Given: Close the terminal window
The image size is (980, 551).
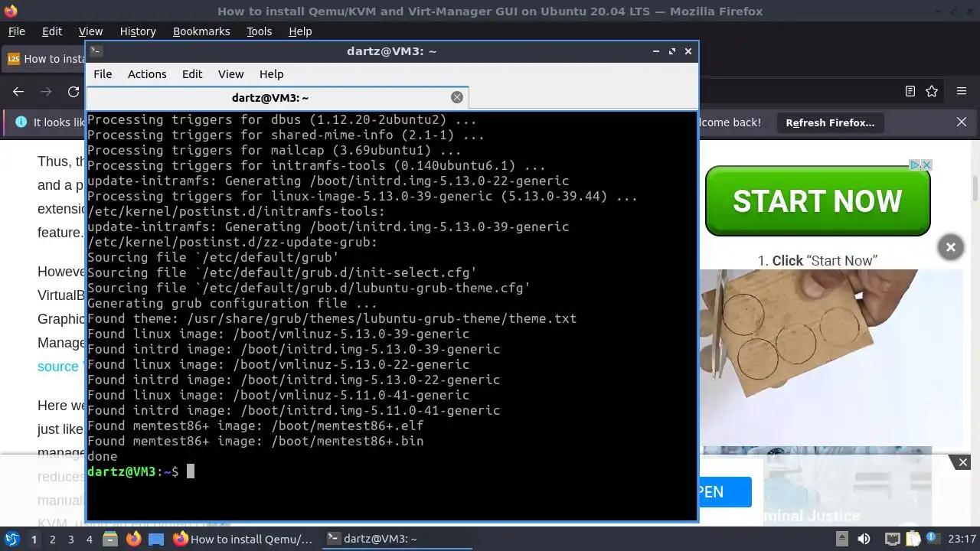Looking at the screenshot, I should (x=688, y=51).
